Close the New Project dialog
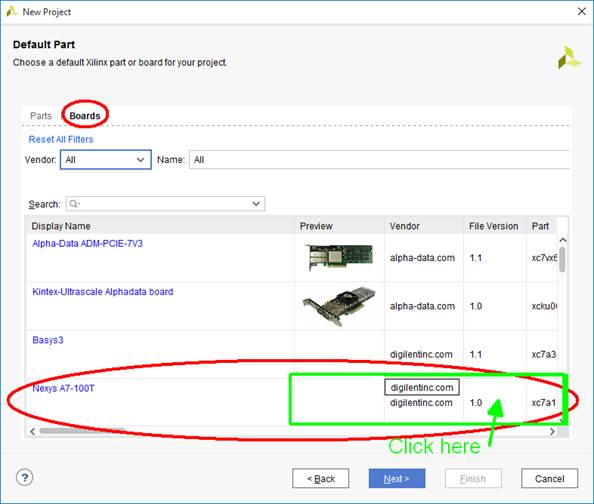594x504 pixels. pos(581,12)
